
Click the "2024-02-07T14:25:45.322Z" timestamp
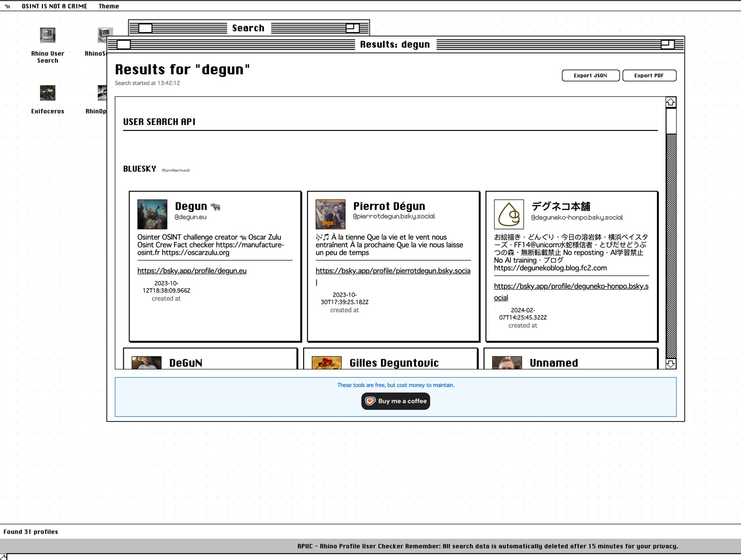[x=523, y=314]
